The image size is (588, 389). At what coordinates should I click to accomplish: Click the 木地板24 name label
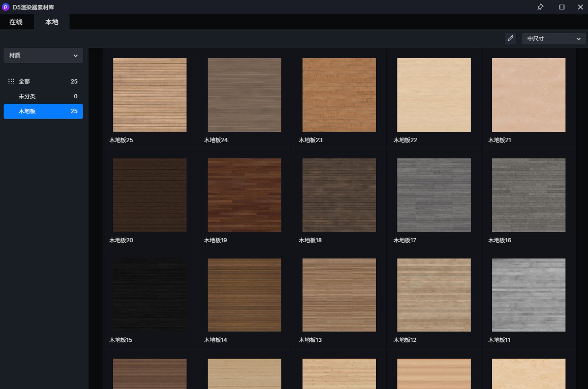216,140
